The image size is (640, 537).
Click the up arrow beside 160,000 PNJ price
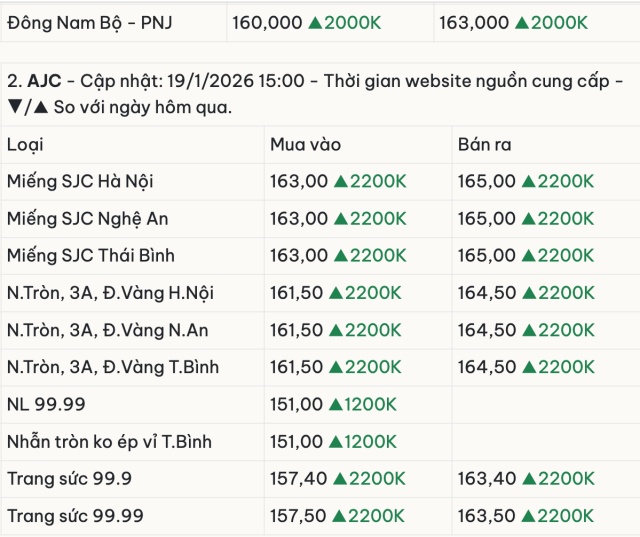pyautogui.click(x=315, y=22)
